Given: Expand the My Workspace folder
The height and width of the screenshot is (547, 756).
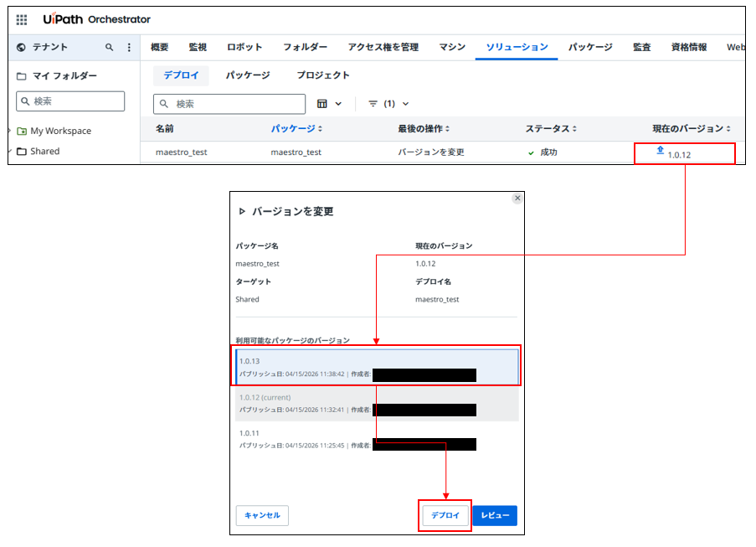Looking at the screenshot, I should click(10, 131).
